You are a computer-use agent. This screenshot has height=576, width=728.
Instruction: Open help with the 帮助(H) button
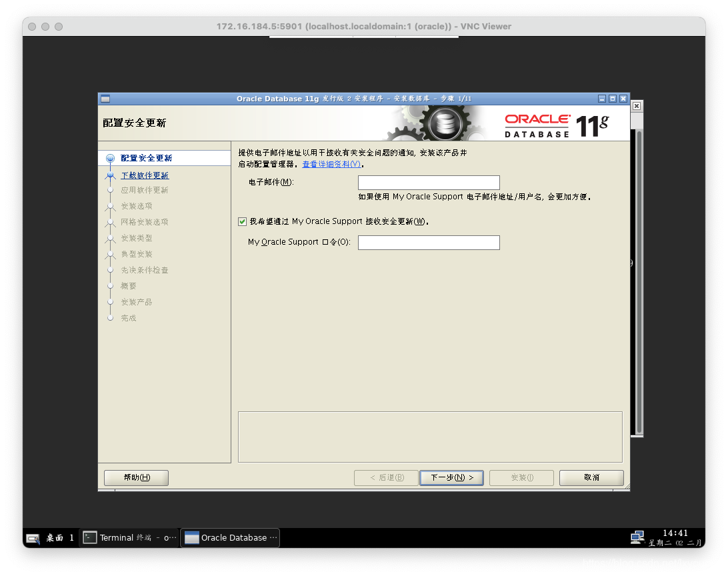coord(137,477)
